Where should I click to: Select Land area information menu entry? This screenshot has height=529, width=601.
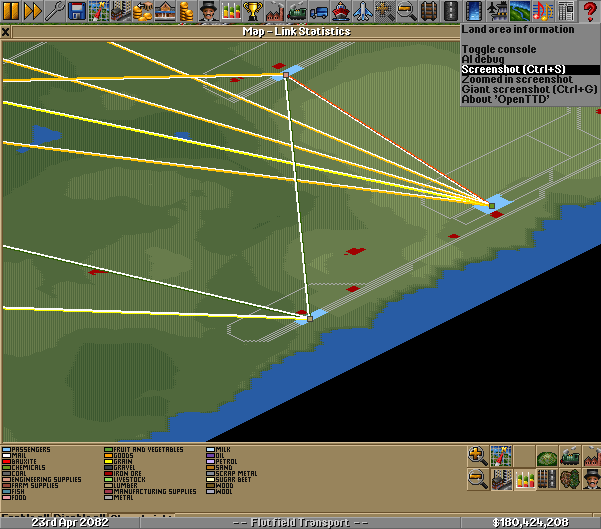click(x=530, y=30)
